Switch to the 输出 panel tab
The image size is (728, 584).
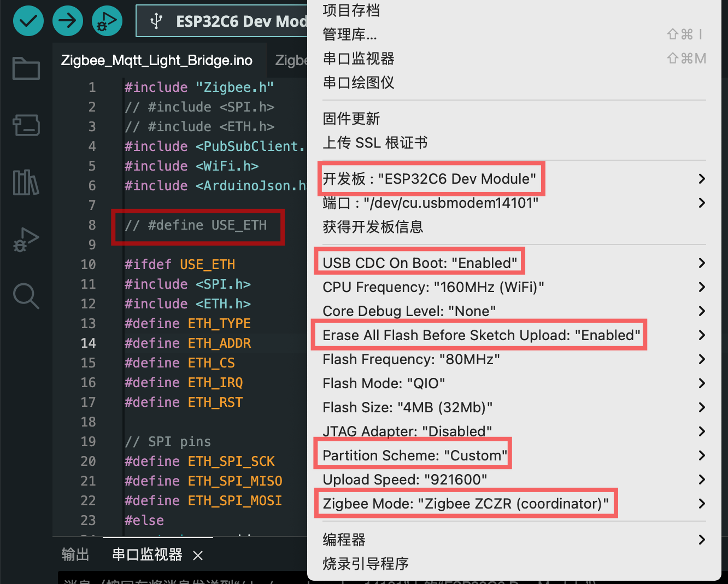pos(75,554)
